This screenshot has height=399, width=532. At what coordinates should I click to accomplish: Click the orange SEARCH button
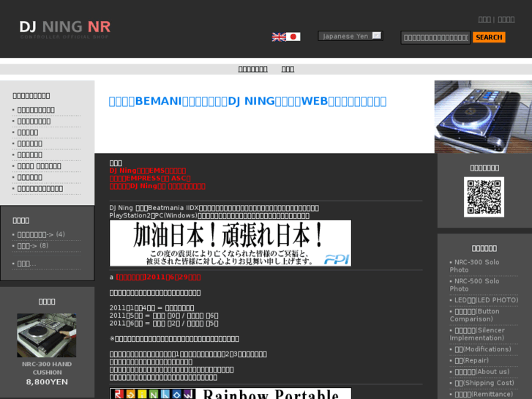tap(489, 37)
